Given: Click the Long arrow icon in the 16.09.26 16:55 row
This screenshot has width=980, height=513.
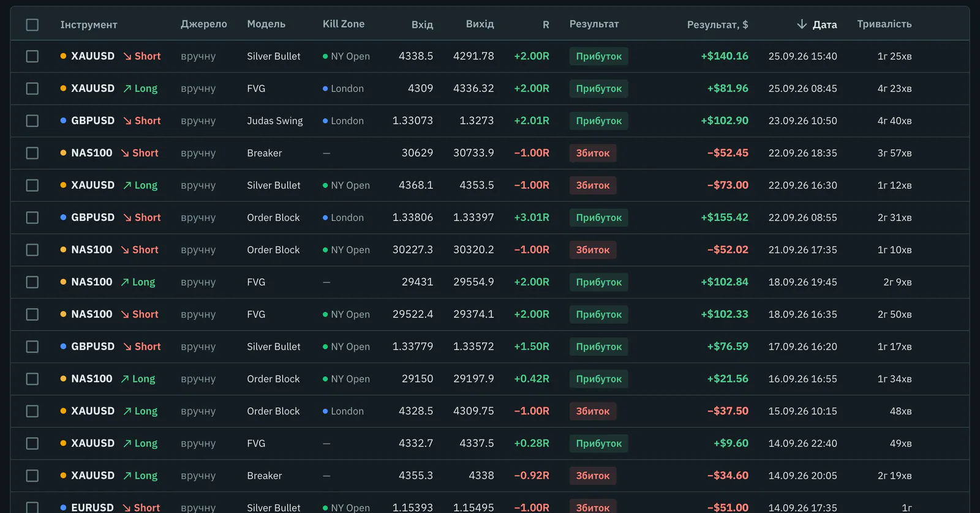Looking at the screenshot, I should click(x=125, y=379).
